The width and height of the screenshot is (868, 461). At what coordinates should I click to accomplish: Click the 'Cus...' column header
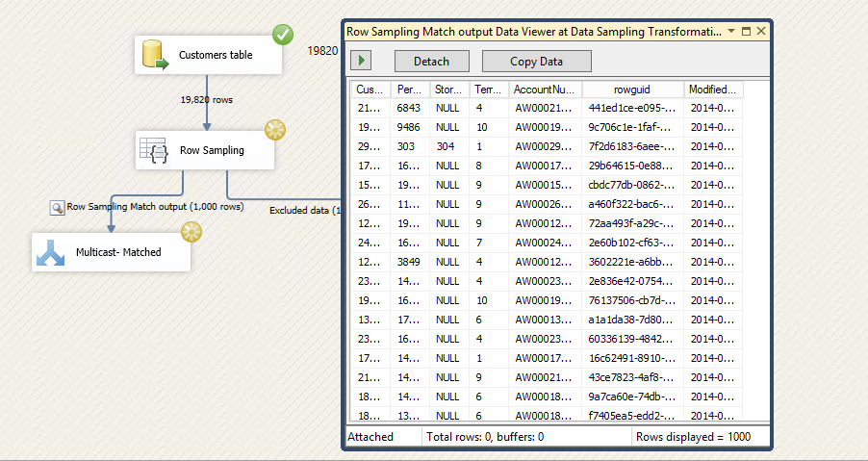click(370, 90)
